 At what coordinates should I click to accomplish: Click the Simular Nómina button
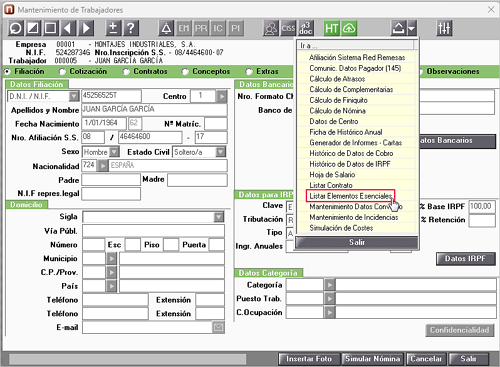click(372, 359)
